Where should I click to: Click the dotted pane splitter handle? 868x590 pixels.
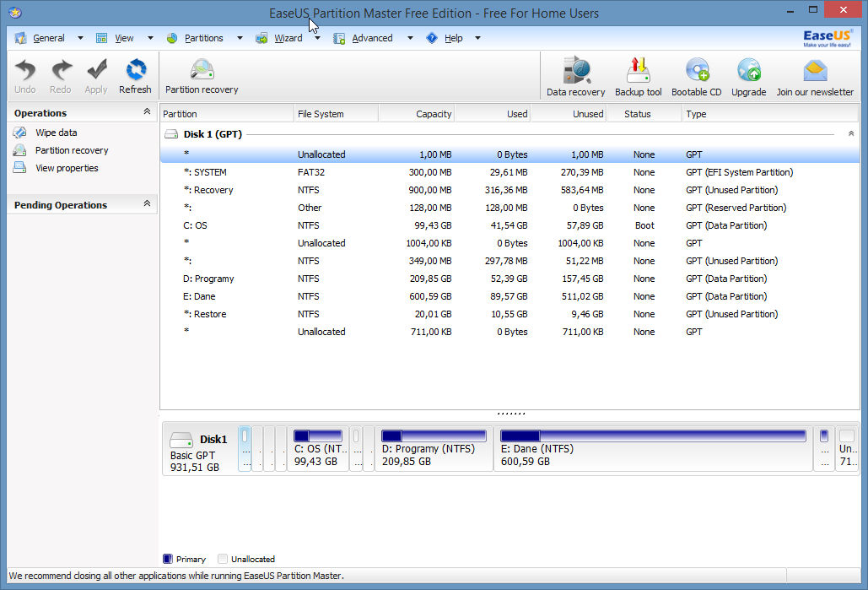click(510, 413)
